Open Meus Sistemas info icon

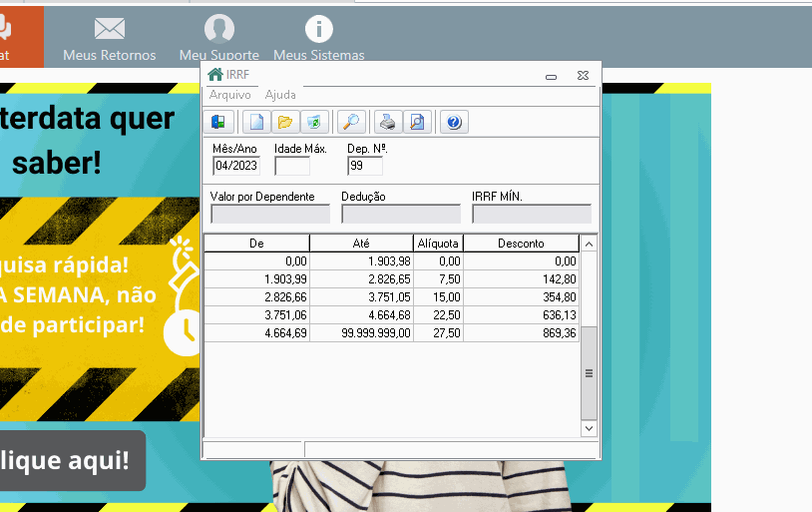[319, 29]
